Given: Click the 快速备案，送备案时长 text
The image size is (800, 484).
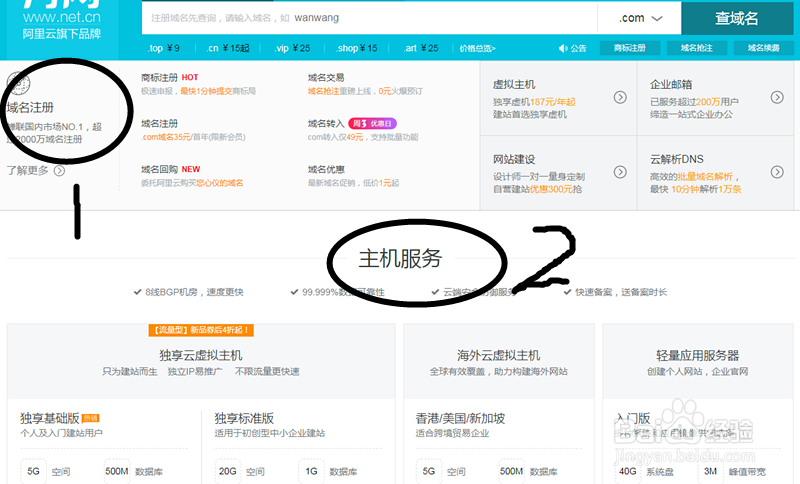Looking at the screenshot, I should point(621,292).
